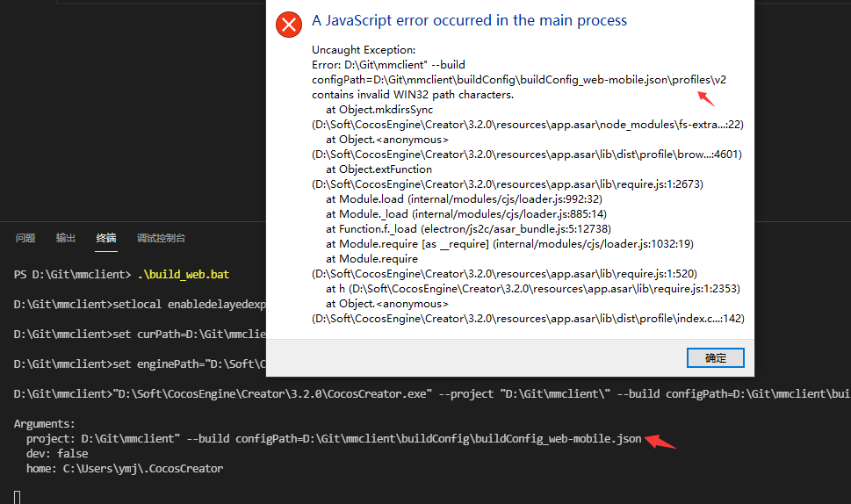
Task: Click 'at Function.f._load' stack trace line
Action: point(468,229)
